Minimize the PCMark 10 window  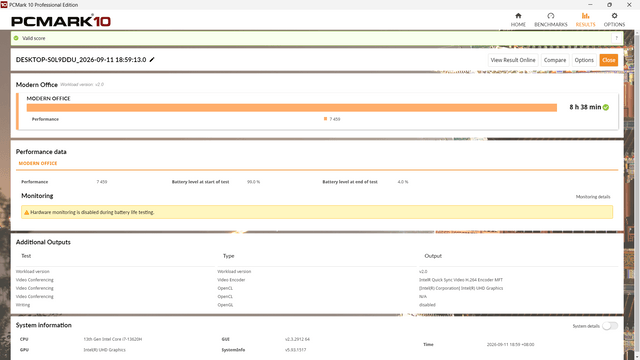click(x=590, y=4)
